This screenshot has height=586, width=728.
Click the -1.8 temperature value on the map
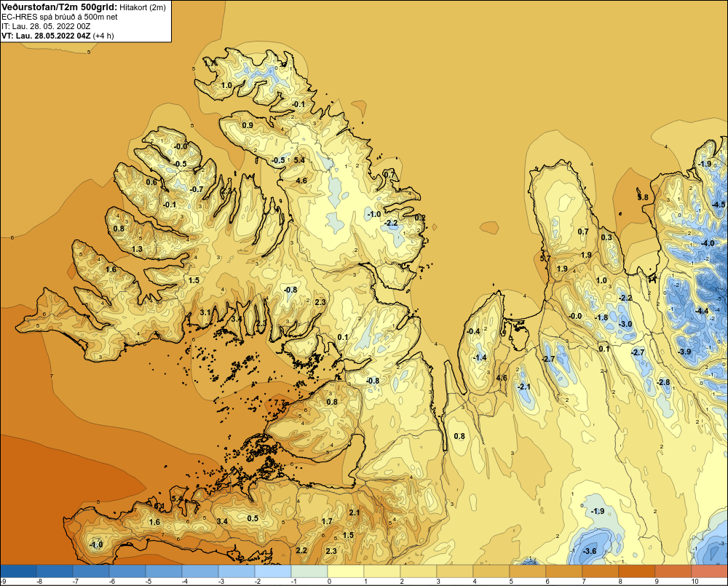point(601,317)
